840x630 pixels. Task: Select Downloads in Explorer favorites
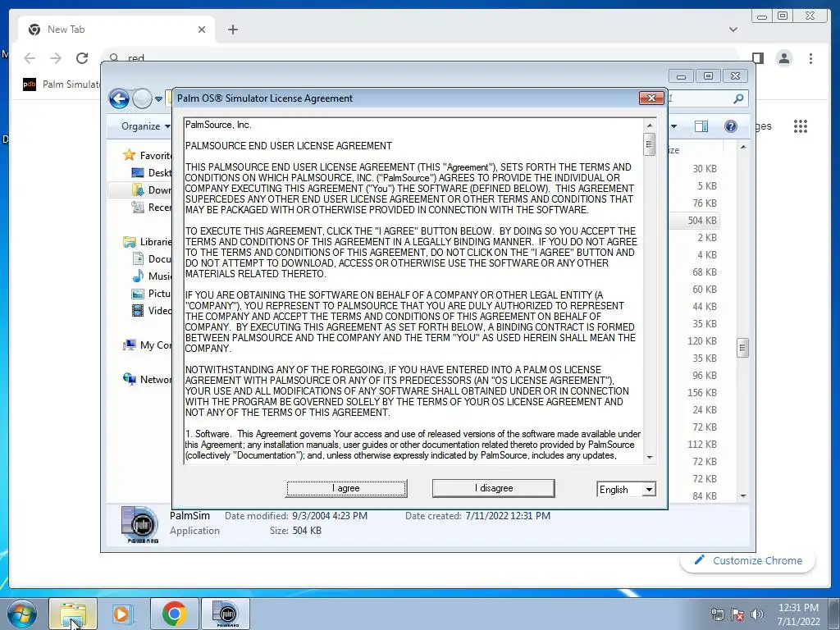(152, 189)
